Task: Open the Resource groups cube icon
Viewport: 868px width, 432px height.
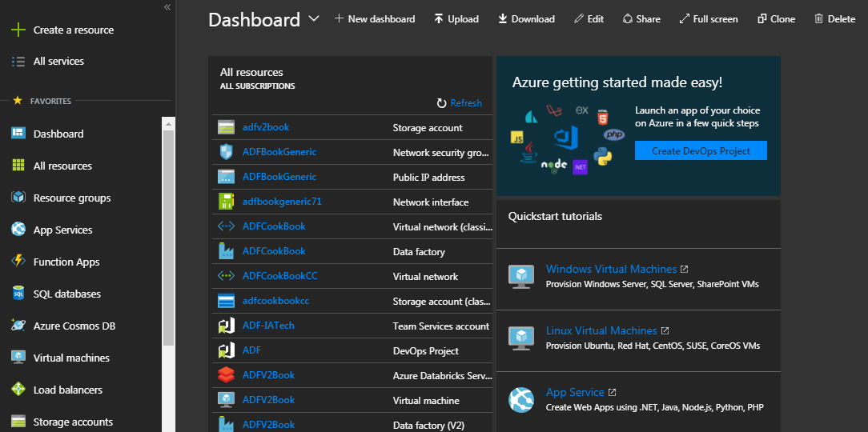Action: pyautogui.click(x=18, y=198)
